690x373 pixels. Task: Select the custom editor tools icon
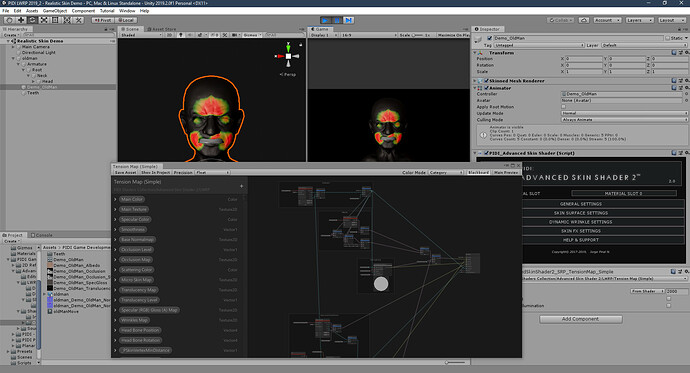[78, 20]
